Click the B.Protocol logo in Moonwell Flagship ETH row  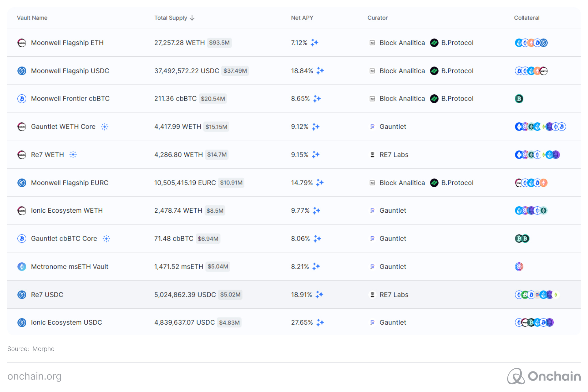(434, 43)
